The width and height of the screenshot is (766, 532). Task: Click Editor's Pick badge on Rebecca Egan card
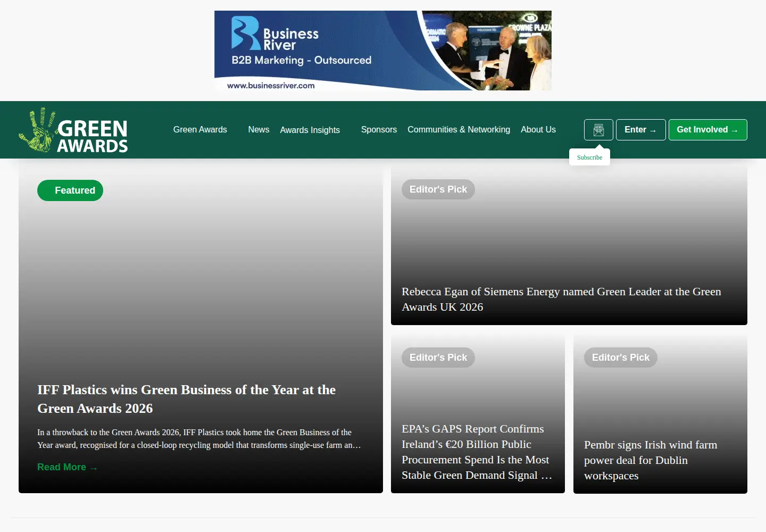point(438,189)
